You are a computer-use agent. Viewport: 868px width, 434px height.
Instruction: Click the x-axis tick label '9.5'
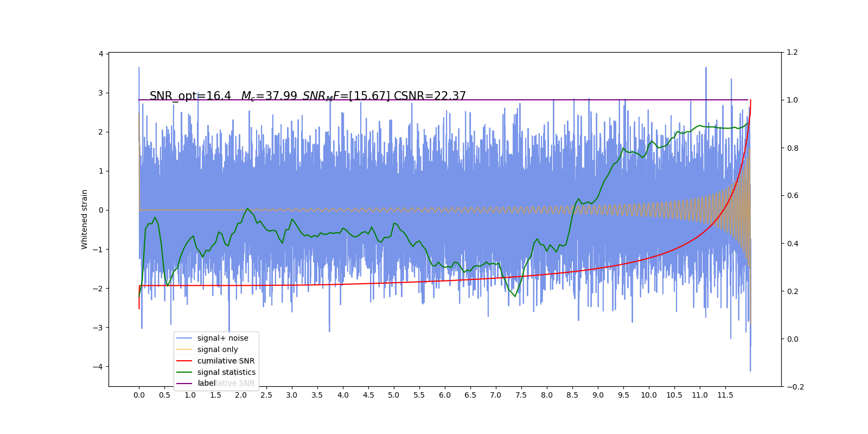click(623, 395)
